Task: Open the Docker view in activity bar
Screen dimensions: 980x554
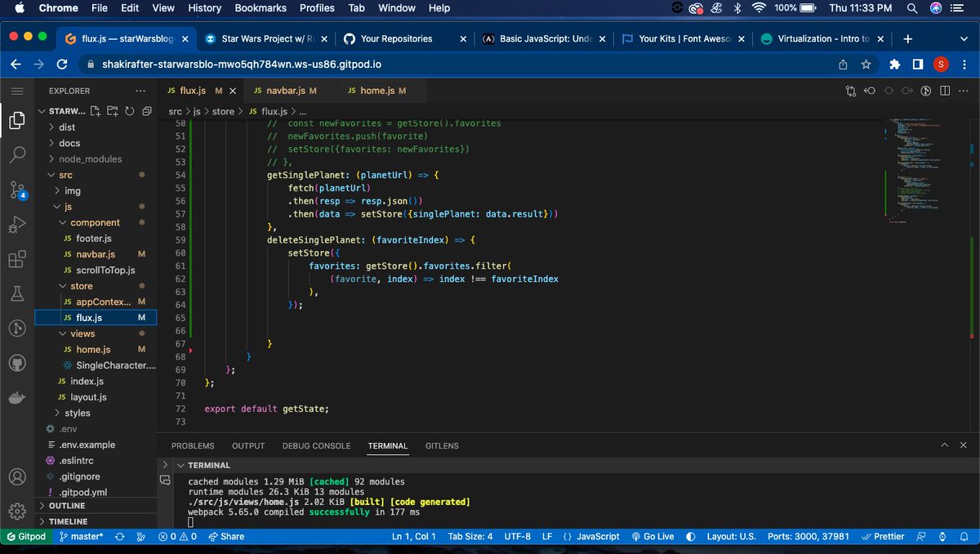Action: click(x=17, y=399)
